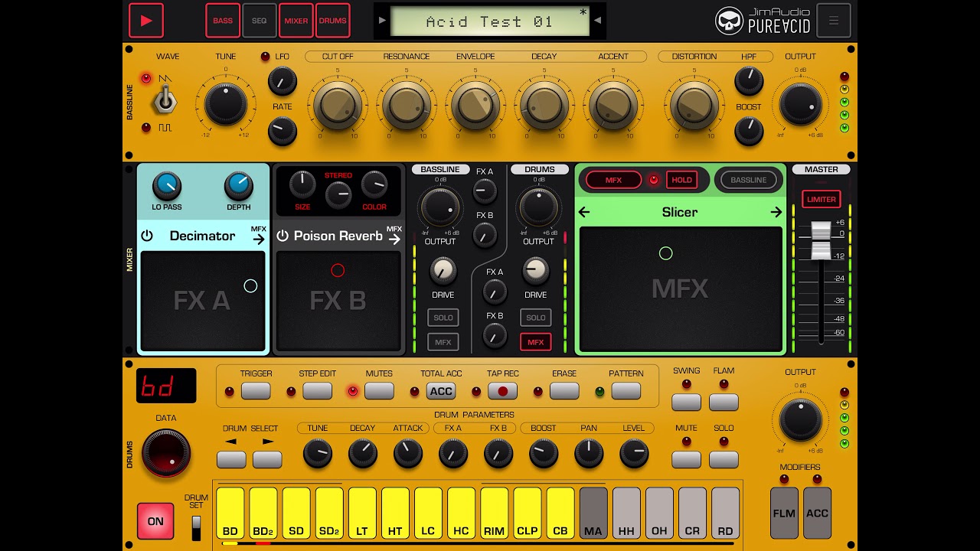Toggle drums channel MFX button
The height and width of the screenshot is (551, 980).
pos(536,342)
